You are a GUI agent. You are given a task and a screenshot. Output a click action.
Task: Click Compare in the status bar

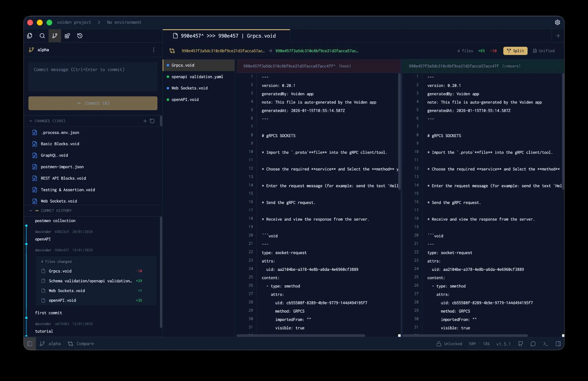point(81,344)
